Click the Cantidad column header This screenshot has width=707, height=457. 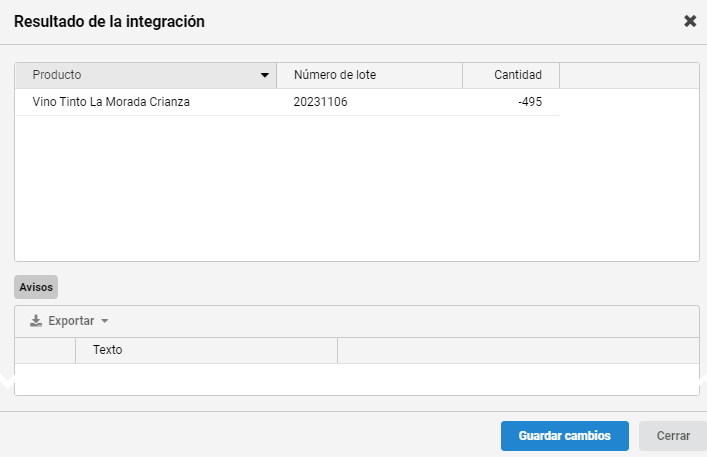point(511,75)
